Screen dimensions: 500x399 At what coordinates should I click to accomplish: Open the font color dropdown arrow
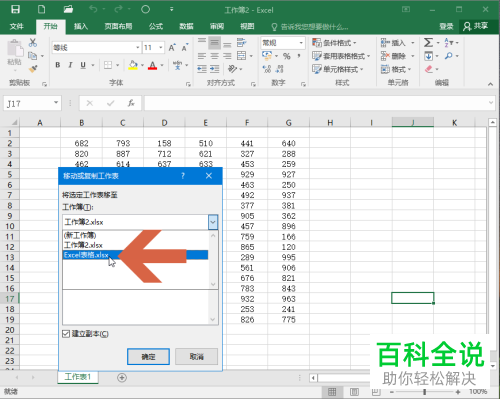[162, 65]
